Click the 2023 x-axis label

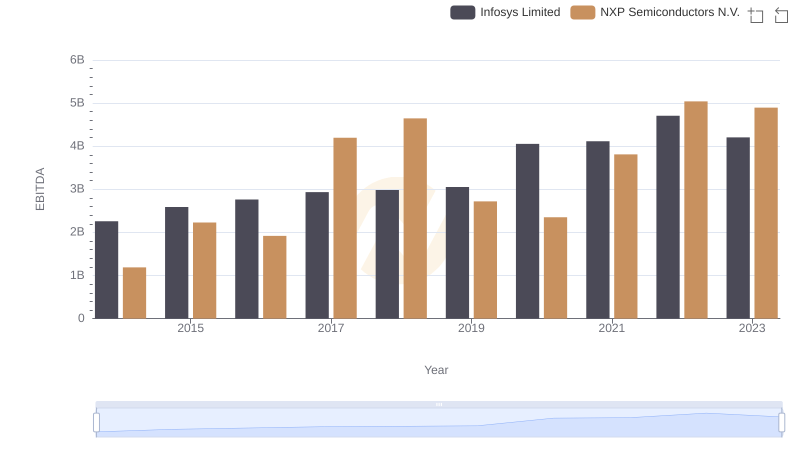752,328
